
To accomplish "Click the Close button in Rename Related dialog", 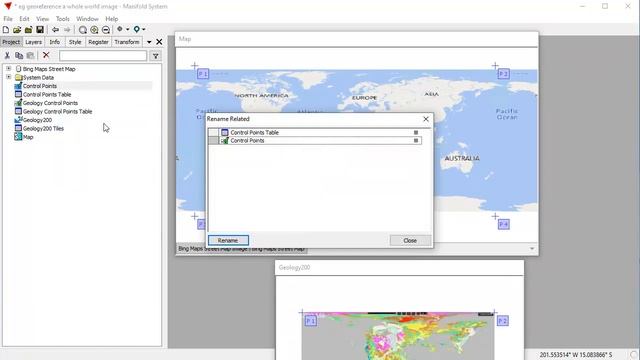I will click(410, 240).
